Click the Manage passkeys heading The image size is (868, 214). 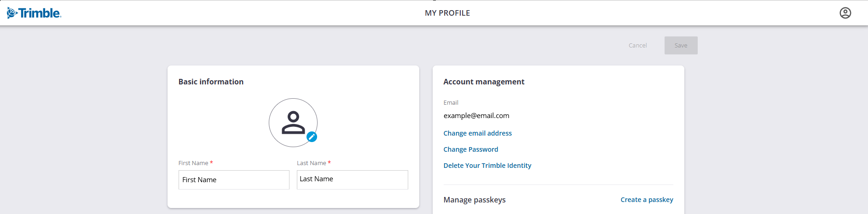475,200
